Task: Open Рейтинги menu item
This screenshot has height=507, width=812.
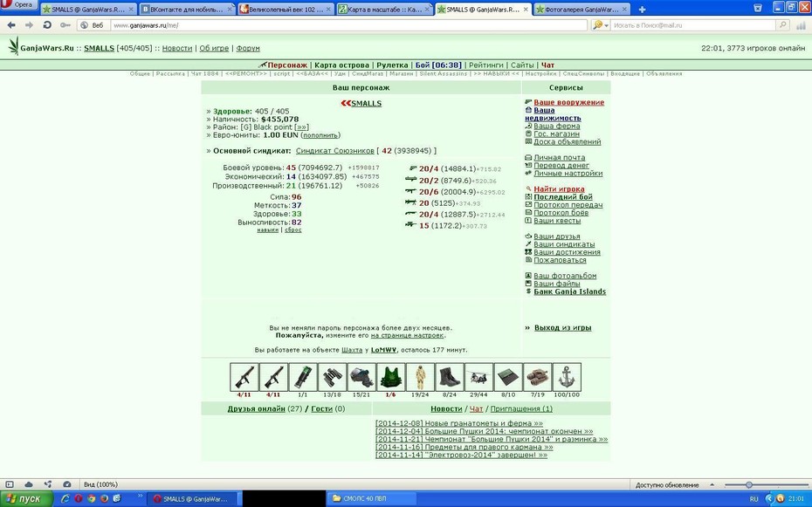Action: point(485,65)
